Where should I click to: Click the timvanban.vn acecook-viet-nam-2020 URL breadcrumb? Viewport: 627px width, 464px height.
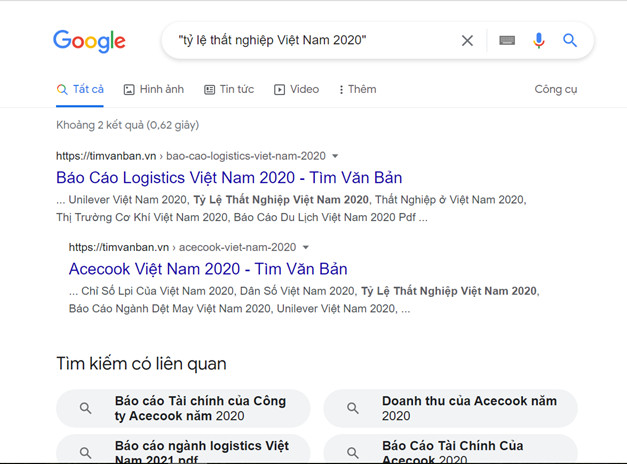182,247
